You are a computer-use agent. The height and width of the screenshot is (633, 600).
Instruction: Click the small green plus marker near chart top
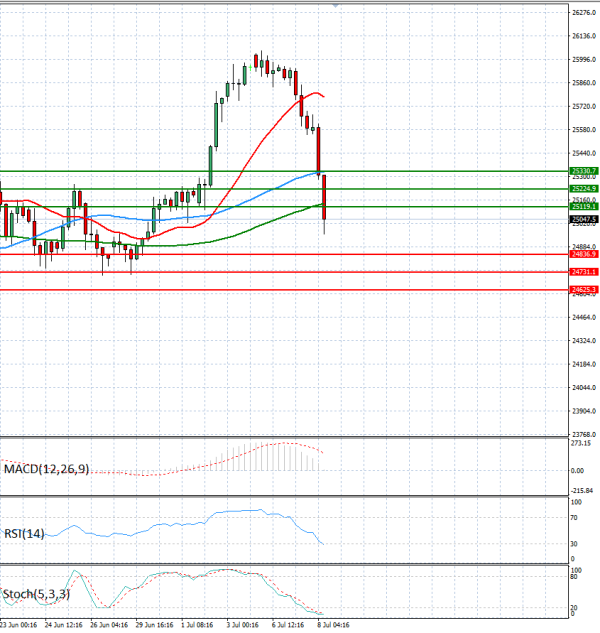[250, 67]
